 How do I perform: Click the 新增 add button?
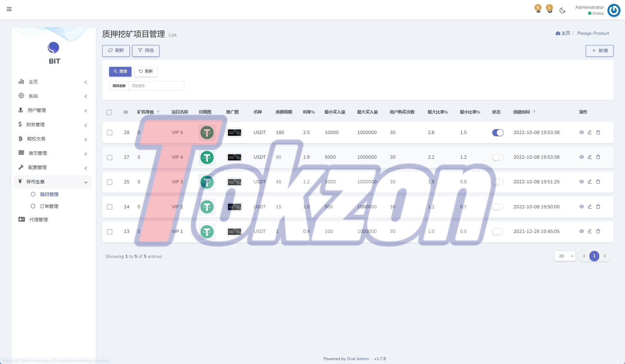(599, 51)
